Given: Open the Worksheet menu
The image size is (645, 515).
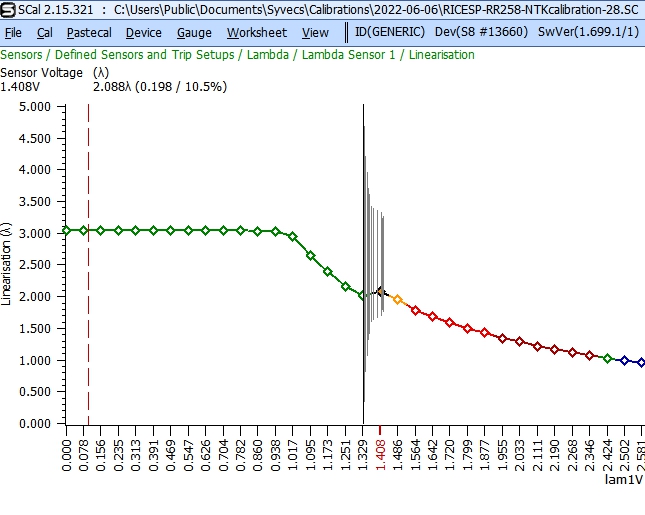Looking at the screenshot, I should coord(257,32).
